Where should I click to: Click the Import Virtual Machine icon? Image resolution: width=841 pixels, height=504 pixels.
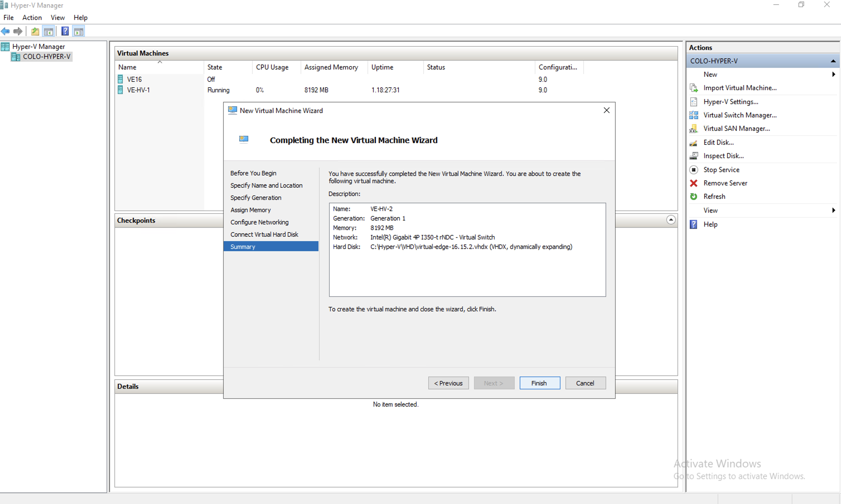point(693,88)
